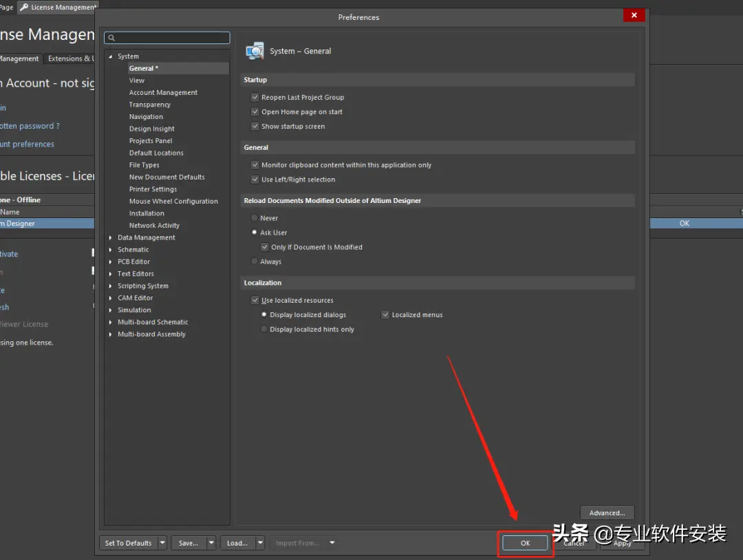Expand the Scripting System node
743x560 pixels.
[x=110, y=286]
